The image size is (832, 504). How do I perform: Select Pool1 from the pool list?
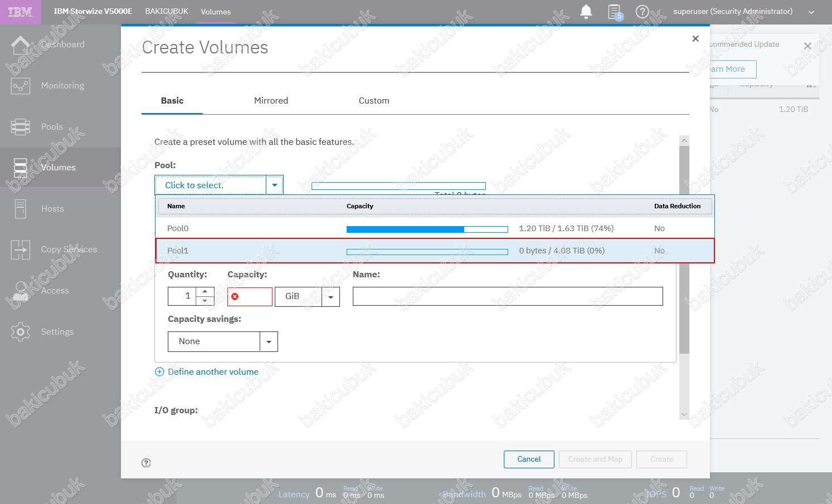coord(178,251)
